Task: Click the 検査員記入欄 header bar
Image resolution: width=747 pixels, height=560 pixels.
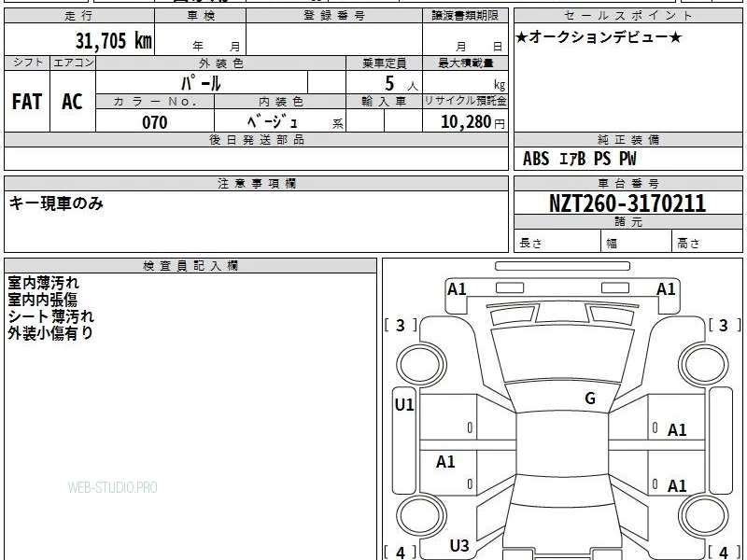Action: click(x=190, y=266)
